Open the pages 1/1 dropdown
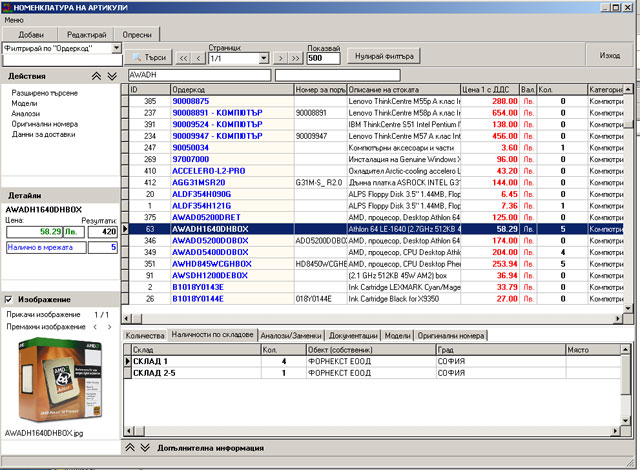Screen dimensions: 640x470 [264, 58]
